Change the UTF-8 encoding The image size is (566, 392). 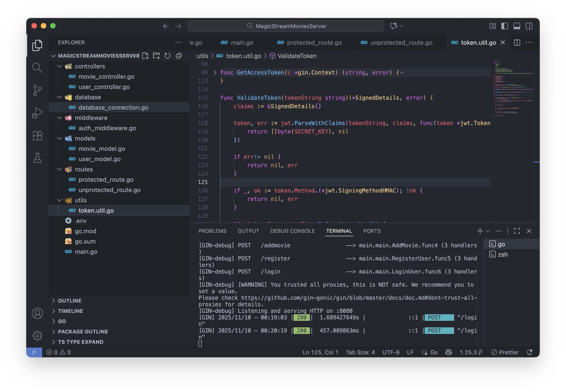tap(391, 352)
